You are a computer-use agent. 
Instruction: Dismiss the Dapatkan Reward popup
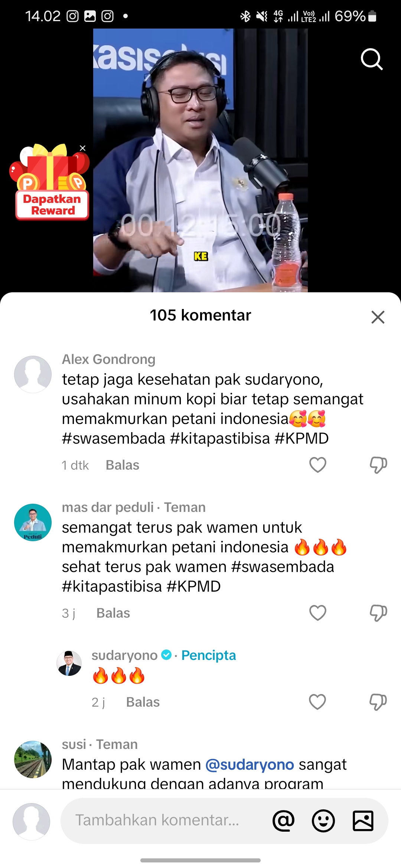point(83,148)
